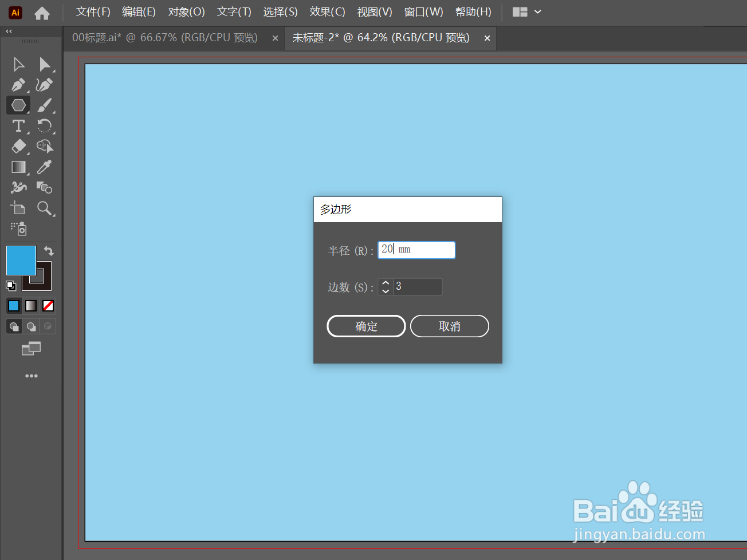The height and width of the screenshot is (560, 747).
Task: Select the Rotate tool
Action: [x=45, y=126]
